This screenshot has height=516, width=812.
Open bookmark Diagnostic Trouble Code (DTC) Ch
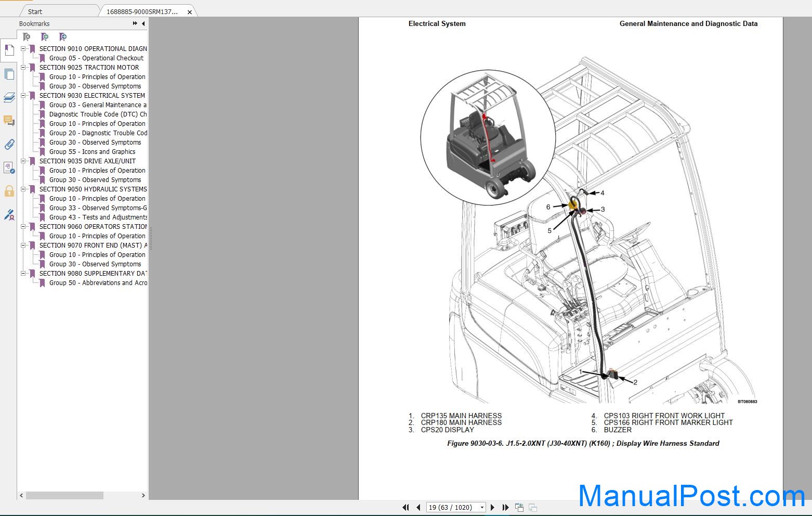98,114
